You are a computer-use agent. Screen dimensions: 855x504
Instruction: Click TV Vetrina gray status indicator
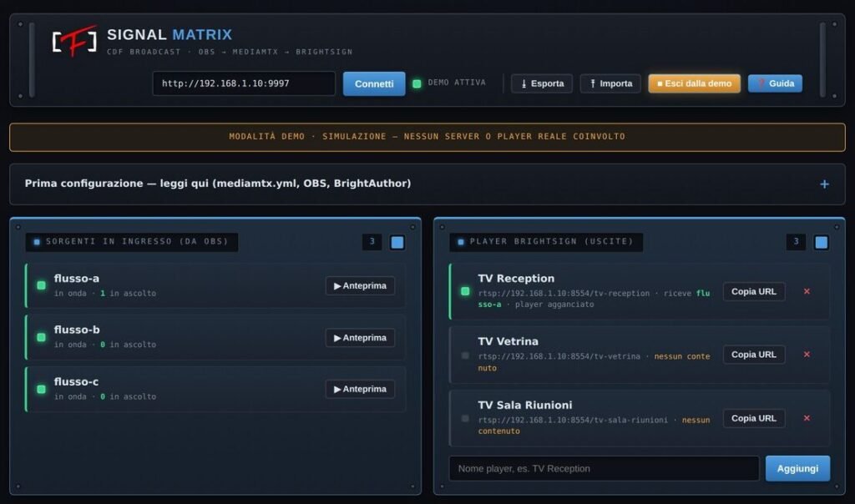tap(465, 355)
